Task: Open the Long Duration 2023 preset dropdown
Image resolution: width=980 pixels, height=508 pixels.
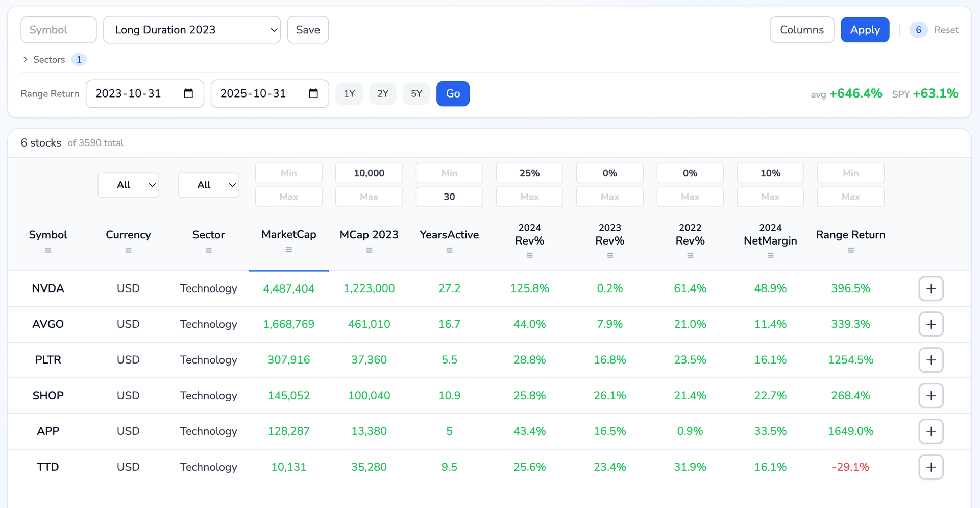Action: [192, 30]
